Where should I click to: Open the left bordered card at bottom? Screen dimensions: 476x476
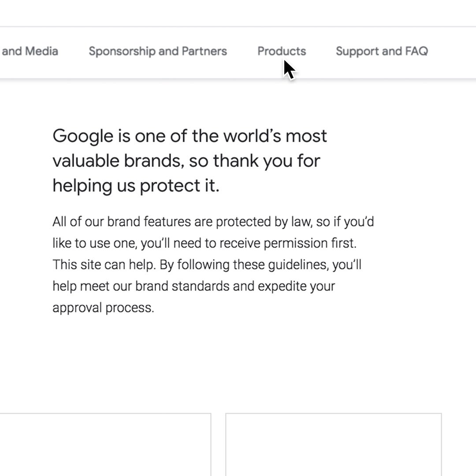coord(105,444)
